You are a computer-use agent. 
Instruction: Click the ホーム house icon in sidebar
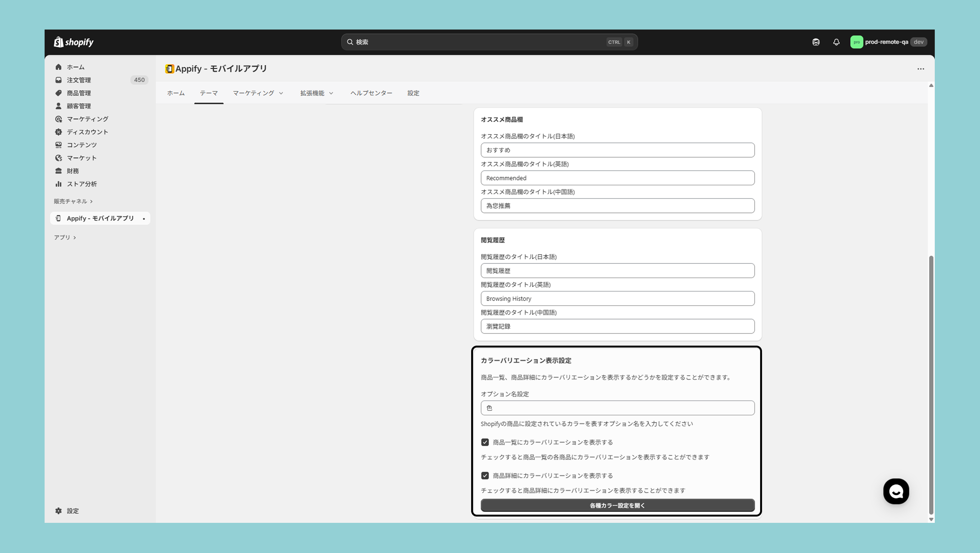(x=59, y=67)
